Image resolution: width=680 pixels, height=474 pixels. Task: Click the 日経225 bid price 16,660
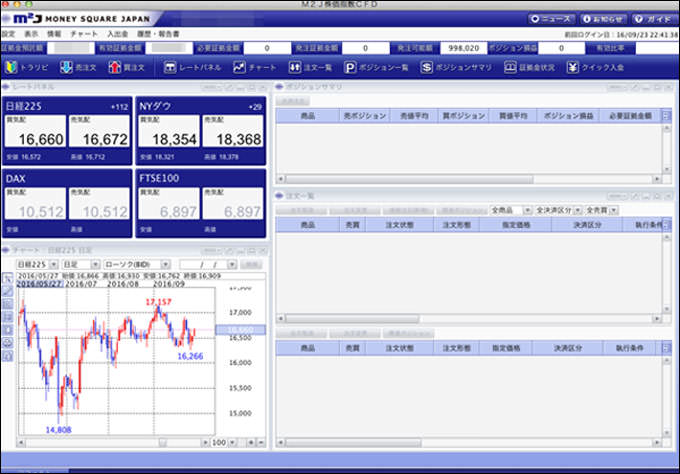(x=36, y=132)
